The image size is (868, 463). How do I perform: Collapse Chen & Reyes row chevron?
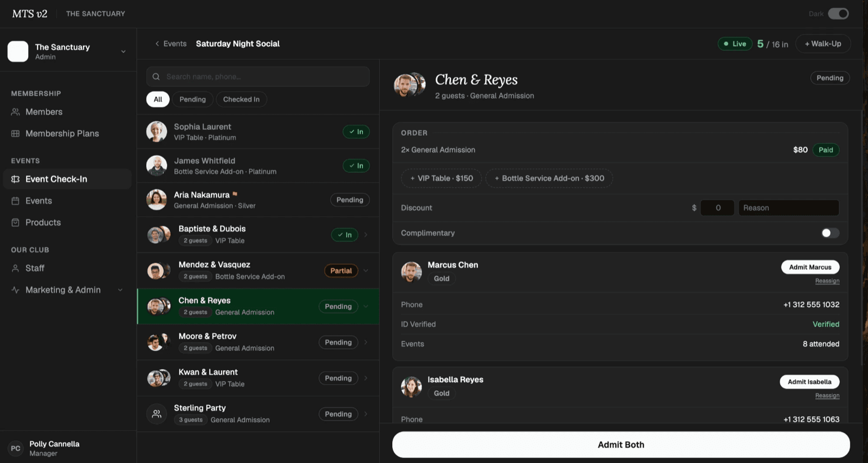pyautogui.click(x=366, y=306)
